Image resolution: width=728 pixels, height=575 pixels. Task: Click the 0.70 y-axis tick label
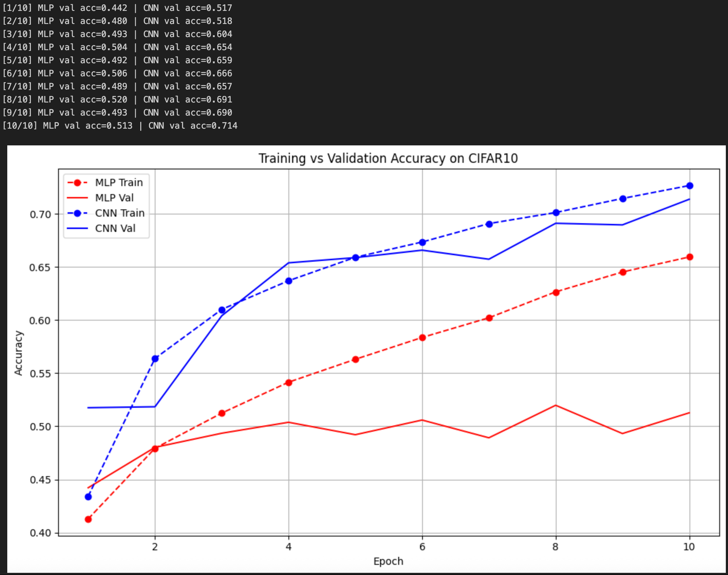pyautogui.click(x=40, y=214)
